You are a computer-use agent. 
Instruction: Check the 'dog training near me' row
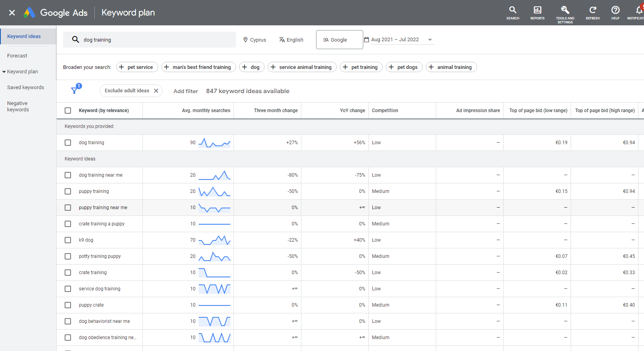point(68,175)
